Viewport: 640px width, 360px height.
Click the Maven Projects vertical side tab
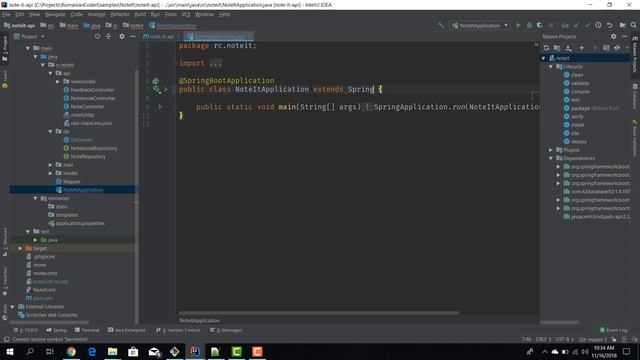635,55
